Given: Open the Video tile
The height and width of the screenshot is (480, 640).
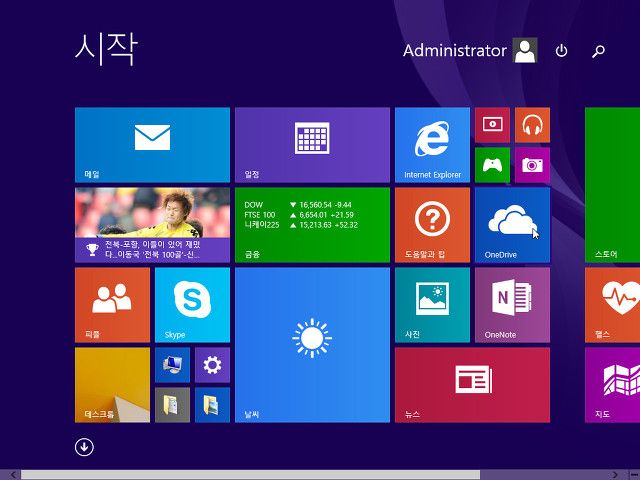Looking at the screenshot, I should pyautogui.click(x=492, y=125).
